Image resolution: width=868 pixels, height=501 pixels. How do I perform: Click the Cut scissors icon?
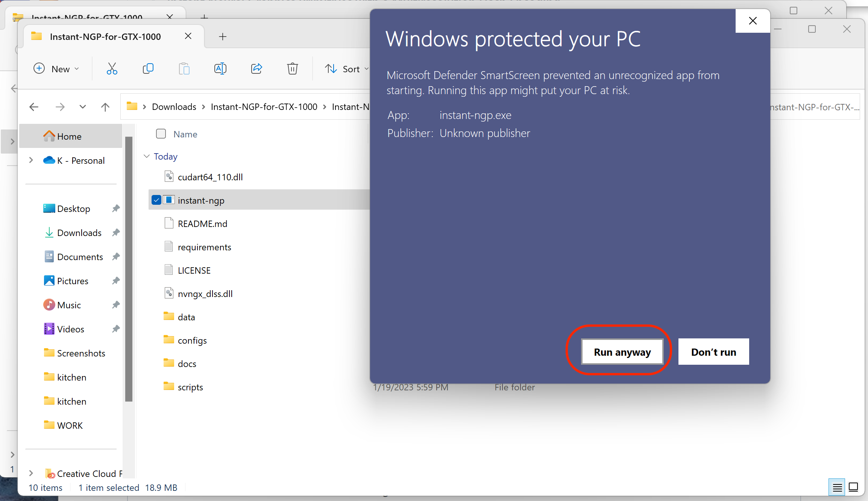pos(112,69)
